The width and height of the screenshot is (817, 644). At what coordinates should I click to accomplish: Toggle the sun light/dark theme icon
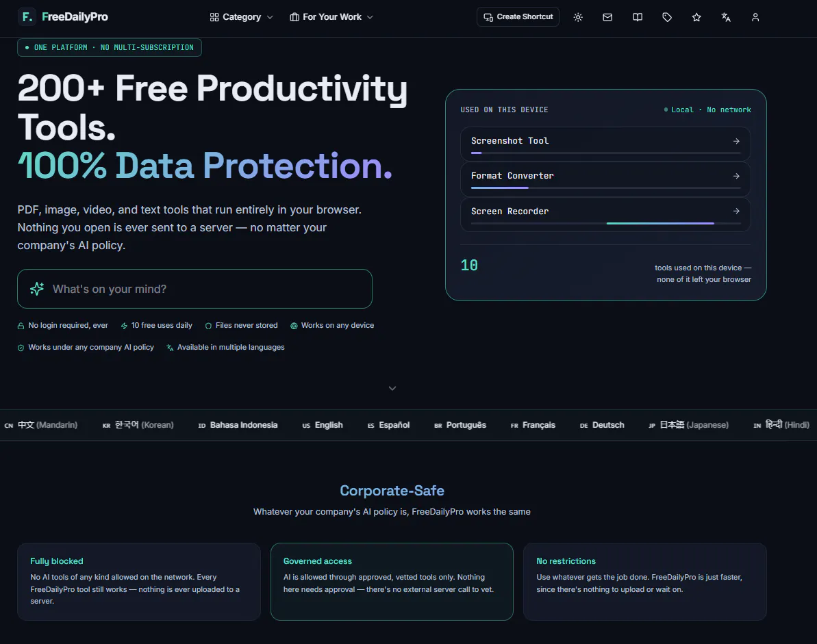pyautogui.click(x=578, y=17)
